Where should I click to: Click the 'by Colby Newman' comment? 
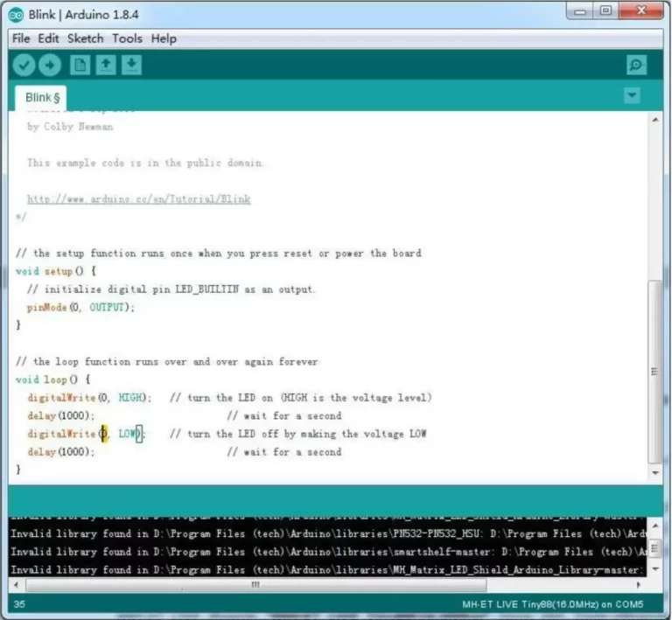(x=70, y=127)
